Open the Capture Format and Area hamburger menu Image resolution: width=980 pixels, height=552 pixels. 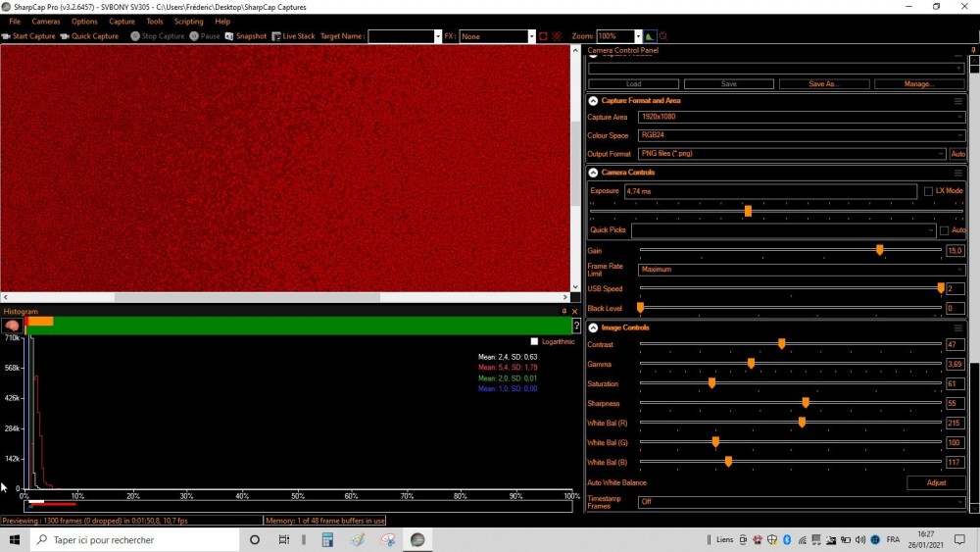958,101
